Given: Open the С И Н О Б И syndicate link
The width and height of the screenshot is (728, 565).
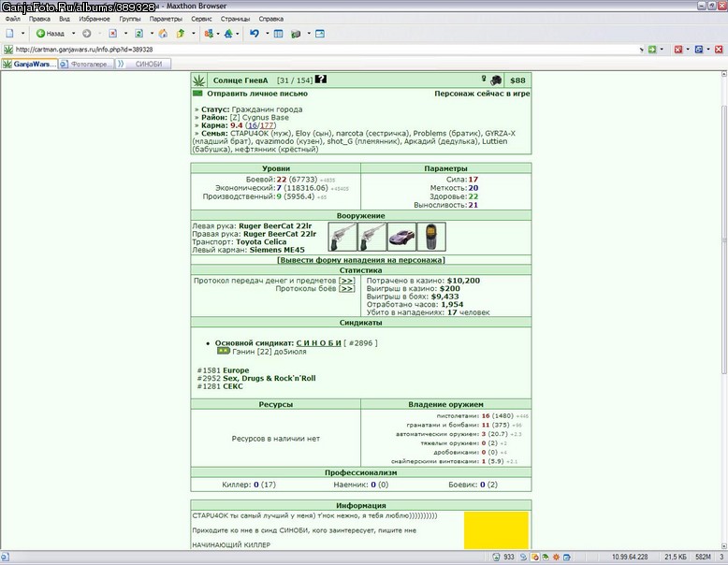Looking at the screenshot, I should tap(318, 343).
